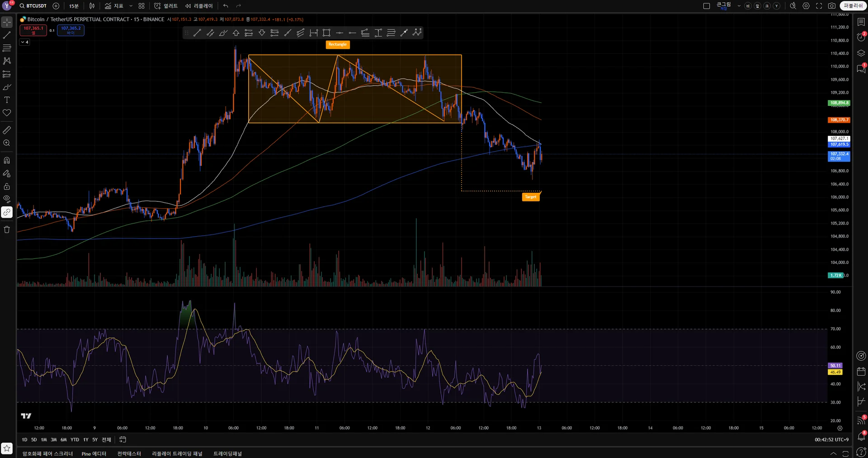
Task: Toggle stay in drawing mode
Action: [x=7, y=173]
